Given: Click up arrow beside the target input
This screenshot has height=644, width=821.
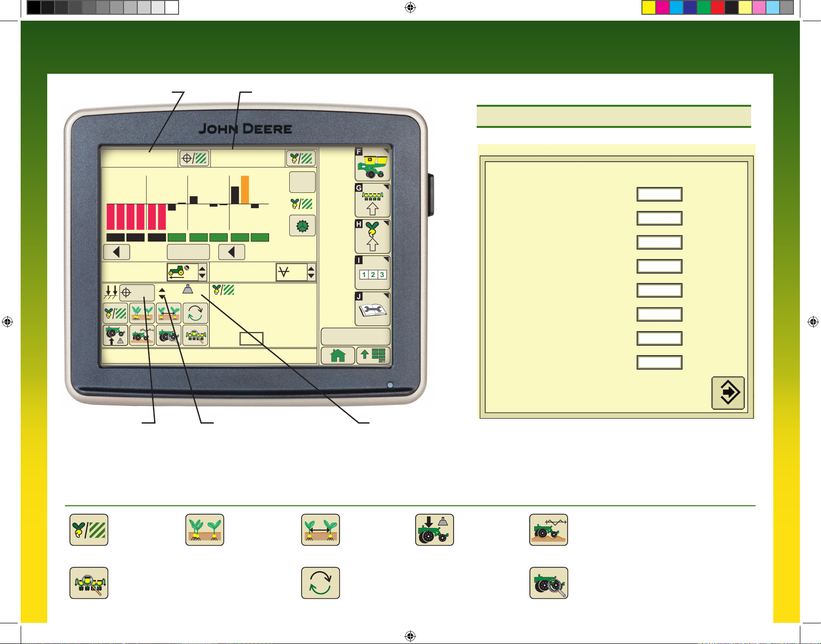Looking at the screenshot, I should [x=162, y=290].
